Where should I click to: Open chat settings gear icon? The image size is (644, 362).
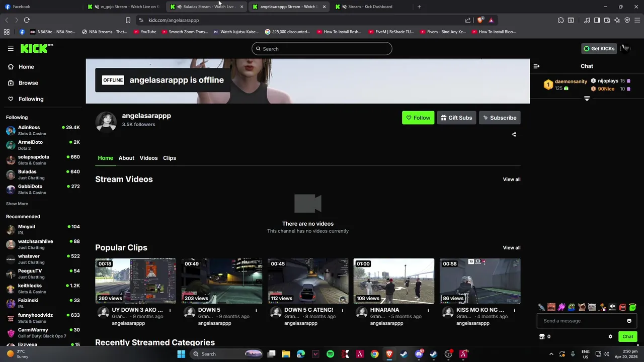(610, 336)
